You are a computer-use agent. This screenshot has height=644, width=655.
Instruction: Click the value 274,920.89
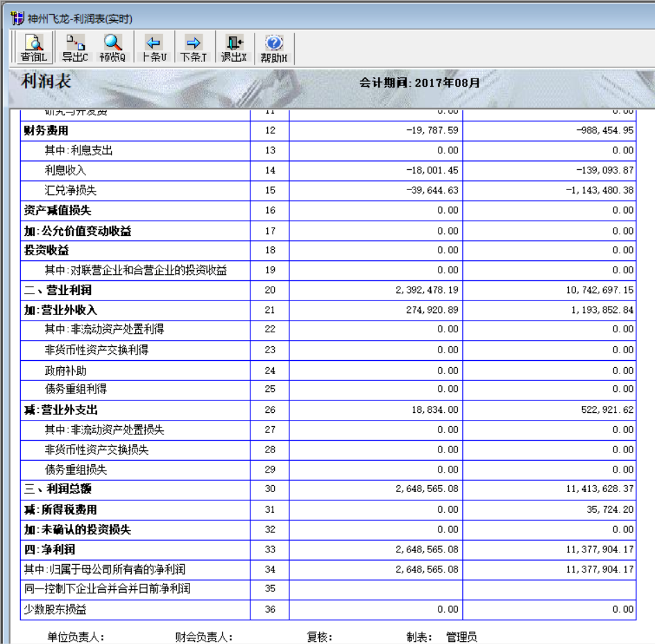(x=432, y=310)
